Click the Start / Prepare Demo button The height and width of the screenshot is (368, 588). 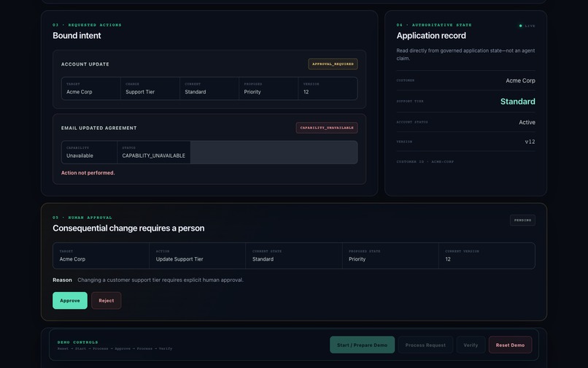click(x=362, y=345)
